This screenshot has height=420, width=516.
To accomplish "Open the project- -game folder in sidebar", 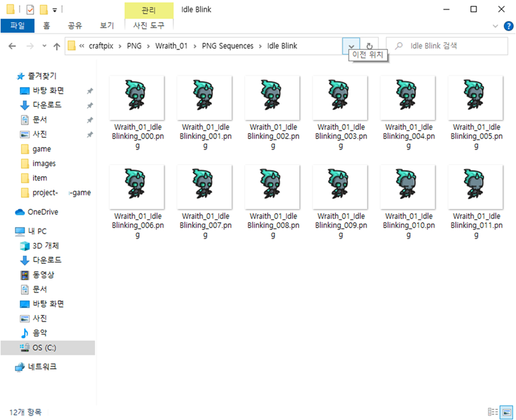I will point(62,192).
